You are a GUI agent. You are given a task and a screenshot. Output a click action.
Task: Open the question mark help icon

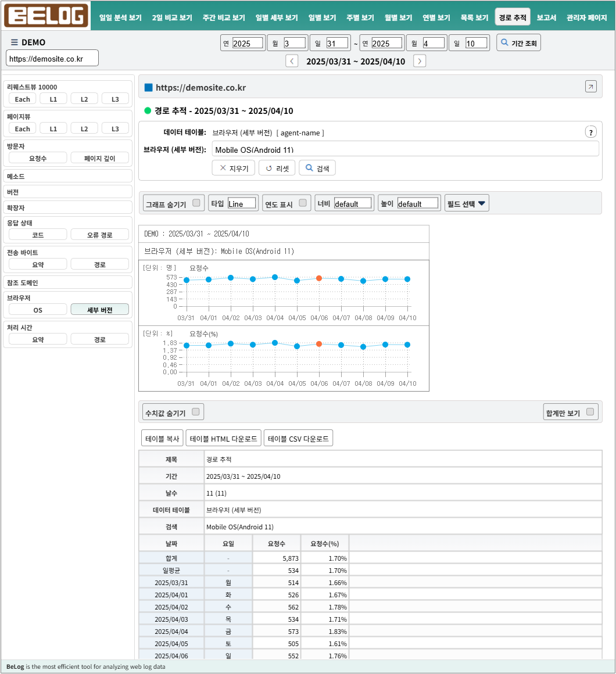(590, 132)
